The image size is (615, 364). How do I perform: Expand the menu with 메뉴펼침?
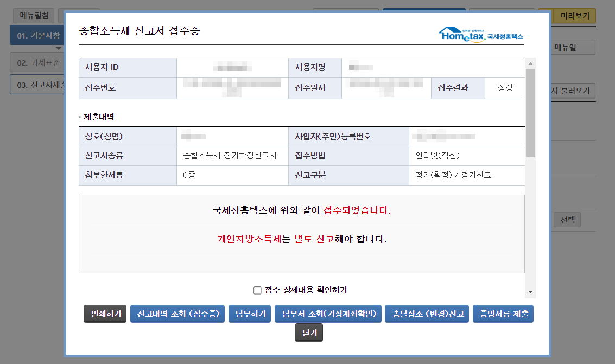pyautogui.click(x=34, y=15)
